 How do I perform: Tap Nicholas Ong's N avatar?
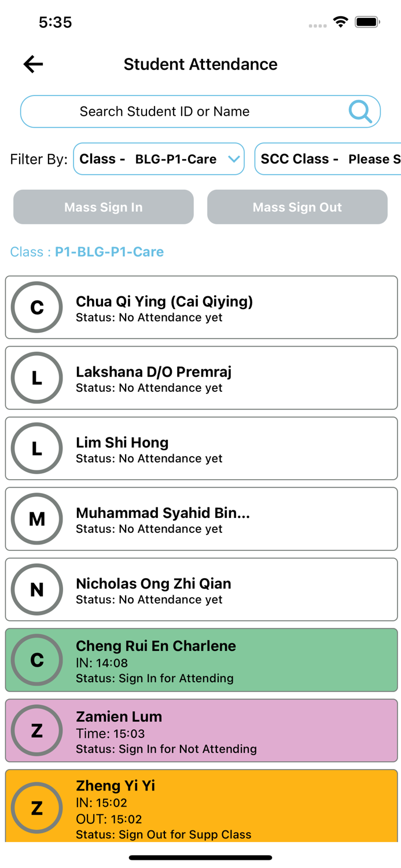37,590
